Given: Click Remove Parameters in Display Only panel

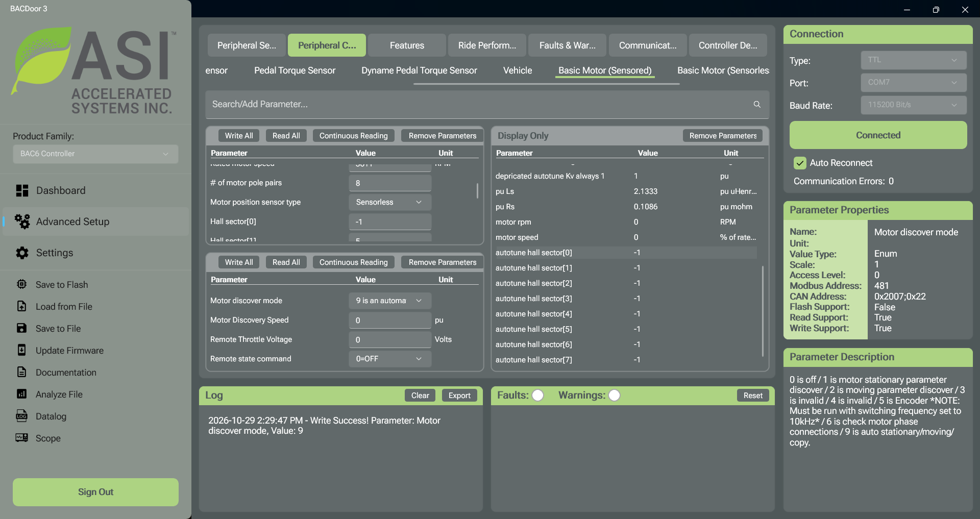Looking at the screenshot, I should [723, 136].
